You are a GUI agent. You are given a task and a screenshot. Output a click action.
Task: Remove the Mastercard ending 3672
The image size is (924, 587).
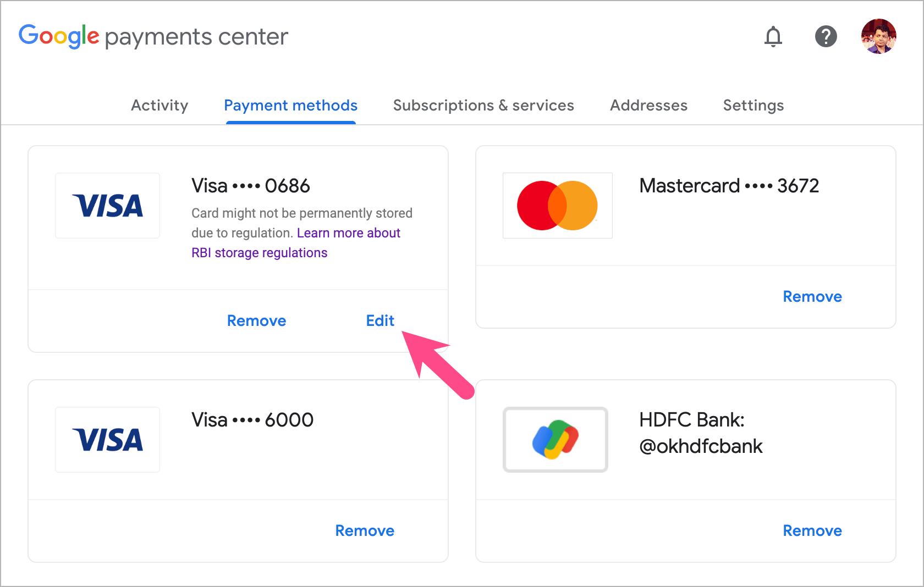pos(812,296)
